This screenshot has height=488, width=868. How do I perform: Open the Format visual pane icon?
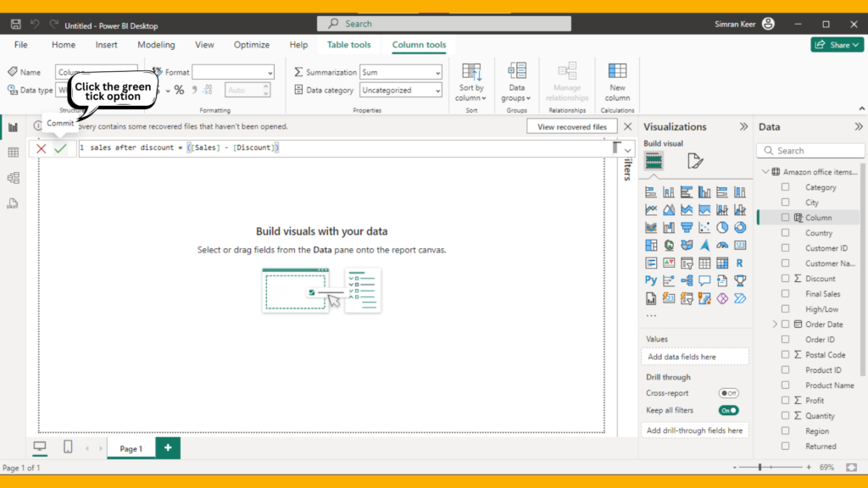point(695,161)
